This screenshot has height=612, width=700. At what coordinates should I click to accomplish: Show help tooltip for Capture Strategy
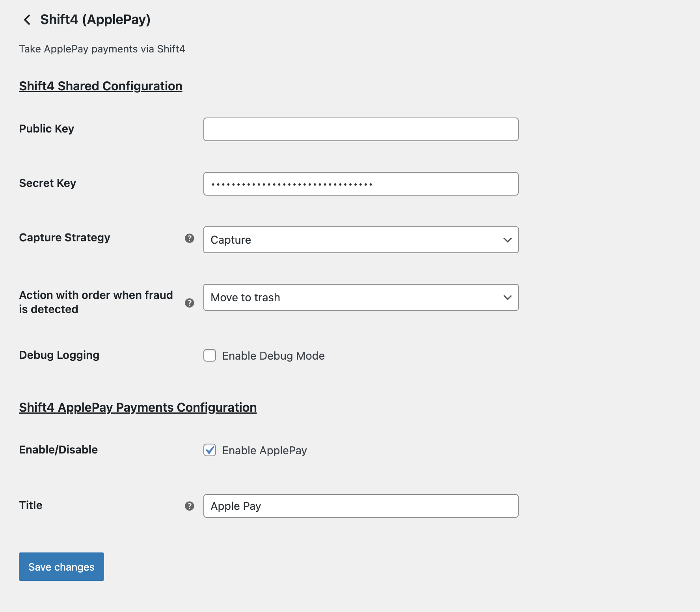(190, 238)
